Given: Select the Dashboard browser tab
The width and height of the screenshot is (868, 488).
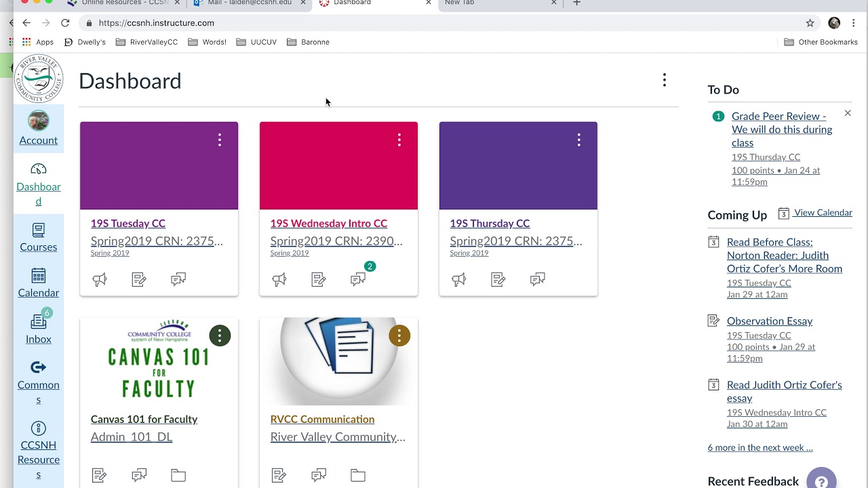Looking at the screenshot, I should [374, 3].
